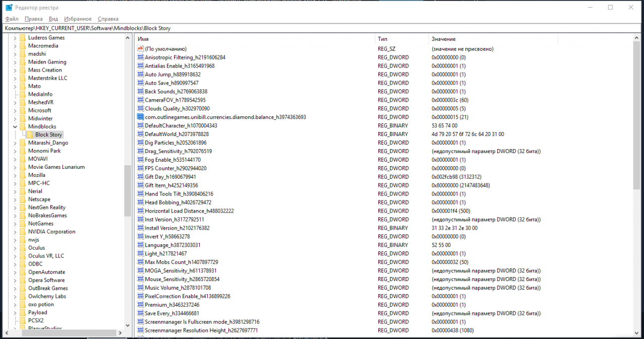This screenshot has width=644, height=339.
Task: Click the Opera Software folder icon
Action: point(22,280)
